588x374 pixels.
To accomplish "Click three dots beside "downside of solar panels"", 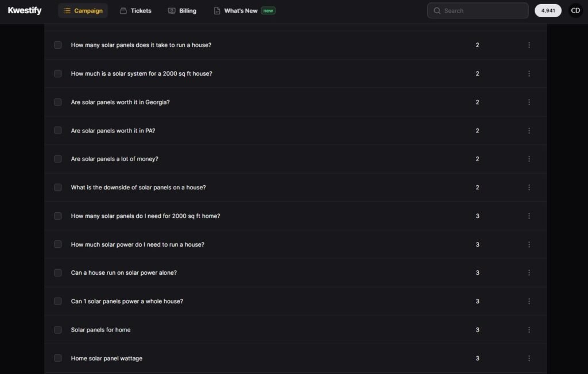I will click(529, 188).
